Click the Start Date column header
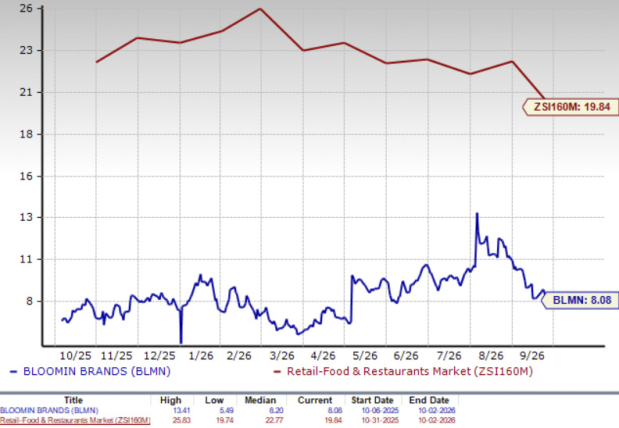The height and width of the screenshot is (428, 619). pyautogui.click(x=372, y=400)
